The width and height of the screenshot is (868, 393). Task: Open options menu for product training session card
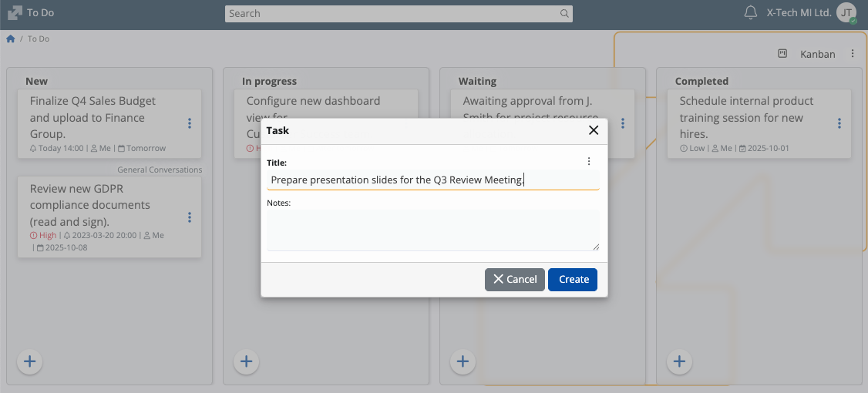point(839,123)
